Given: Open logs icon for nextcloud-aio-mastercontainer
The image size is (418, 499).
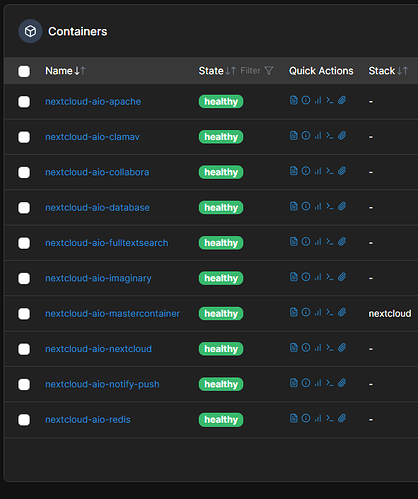Looking at the screenshot, I should [294, 312].
